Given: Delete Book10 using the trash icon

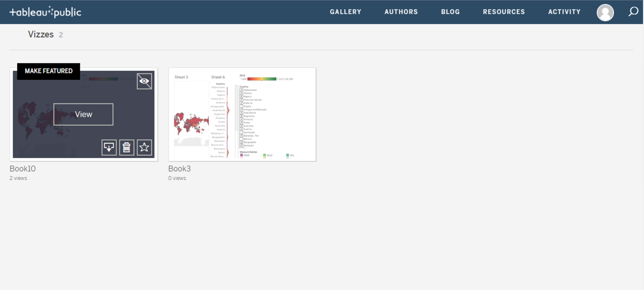Looking at the screenshot, I should [x=127, y=147].
